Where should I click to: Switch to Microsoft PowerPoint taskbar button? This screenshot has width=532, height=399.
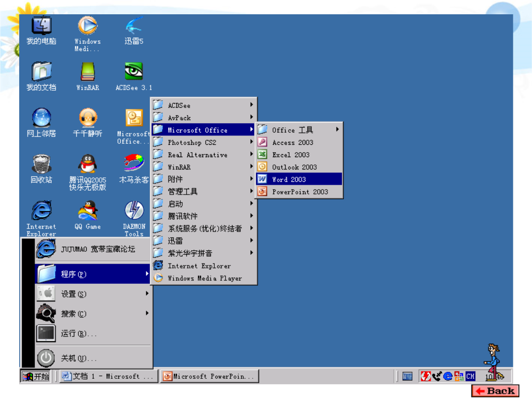coord(210,376)
